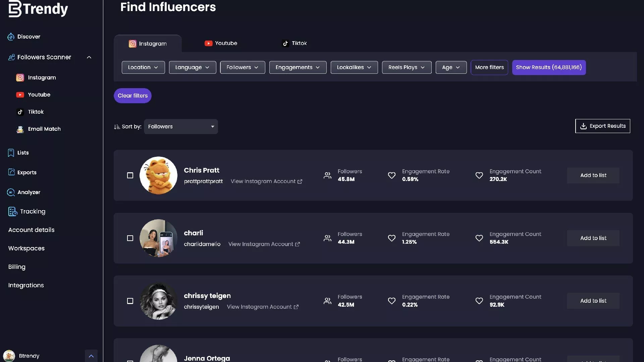Click the Exports icon in sidebar
Screen dimensions: 644x362
11,172
